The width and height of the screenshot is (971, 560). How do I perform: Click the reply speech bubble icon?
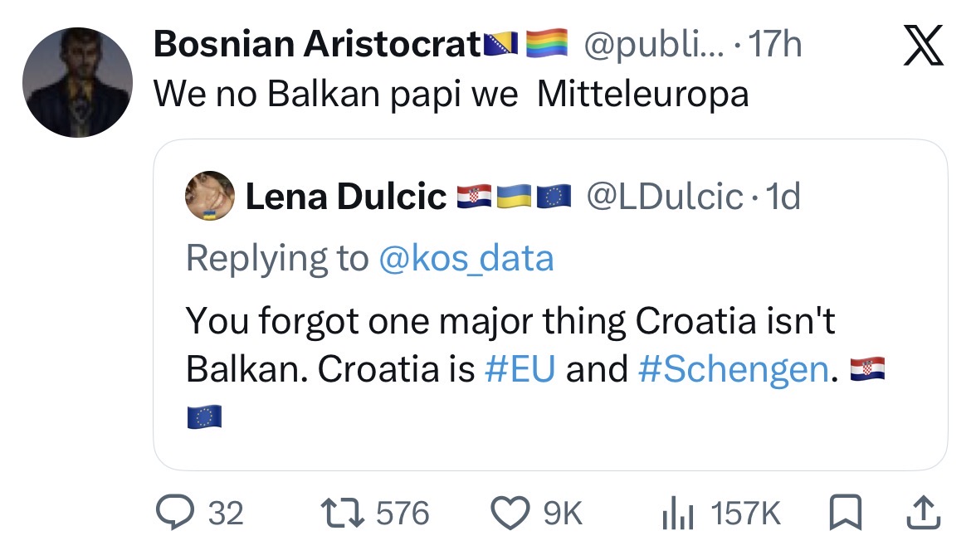(x=174, y=513)
